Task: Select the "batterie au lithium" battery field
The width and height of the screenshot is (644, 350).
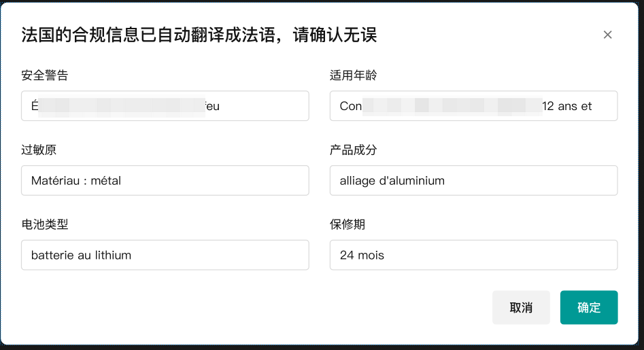Action: coord(165,256)
